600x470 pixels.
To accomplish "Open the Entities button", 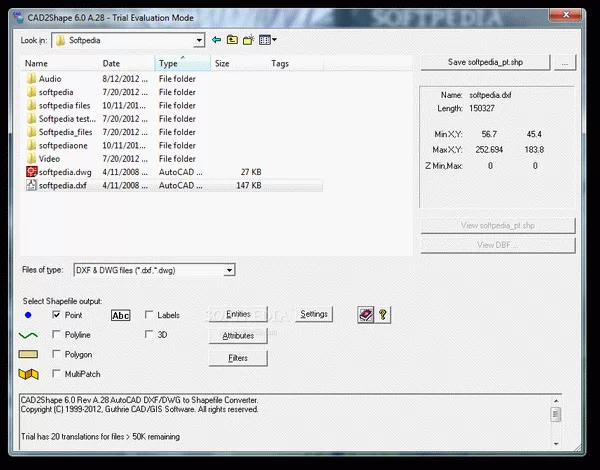I will coord(238,314).
